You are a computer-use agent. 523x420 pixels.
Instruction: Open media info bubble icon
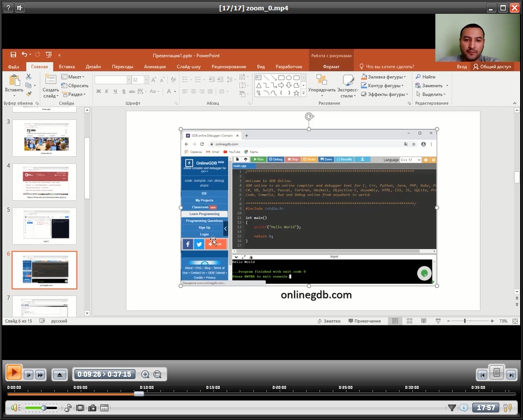tap(464, 408)
